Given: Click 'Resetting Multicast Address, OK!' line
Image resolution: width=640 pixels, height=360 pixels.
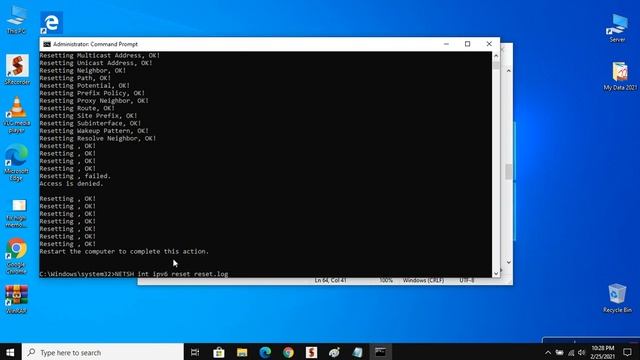Looking at the screenshot, I should (x=100, y=56).
